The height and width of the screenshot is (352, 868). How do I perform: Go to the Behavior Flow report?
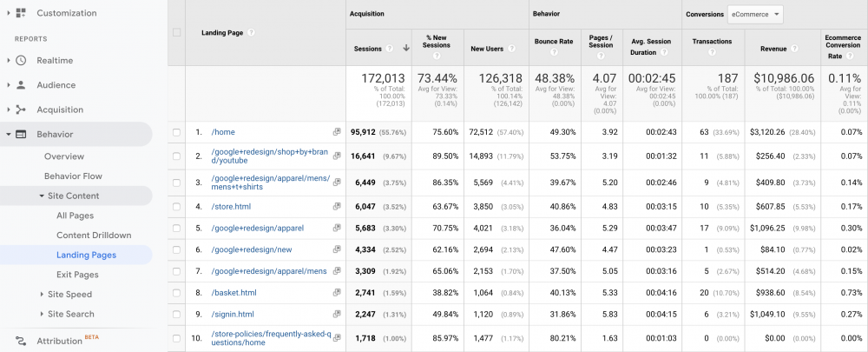coord(73,176)
